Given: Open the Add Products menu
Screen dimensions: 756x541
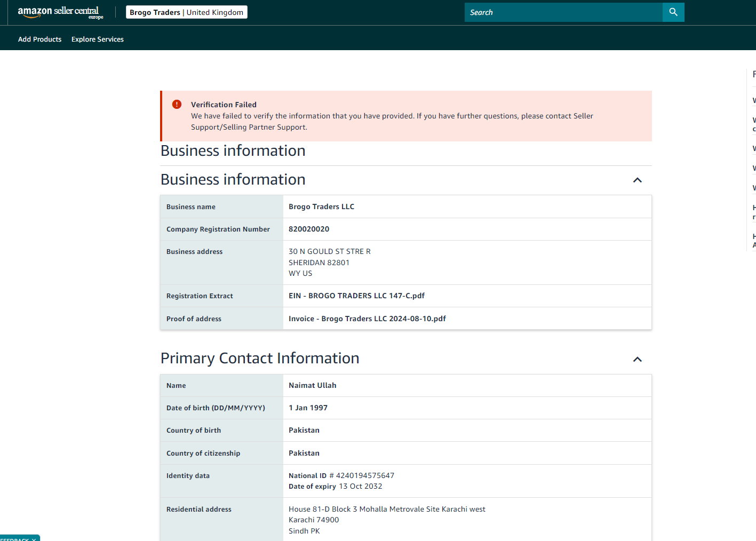Looking at the screenshot, I should tap(39, 39).
